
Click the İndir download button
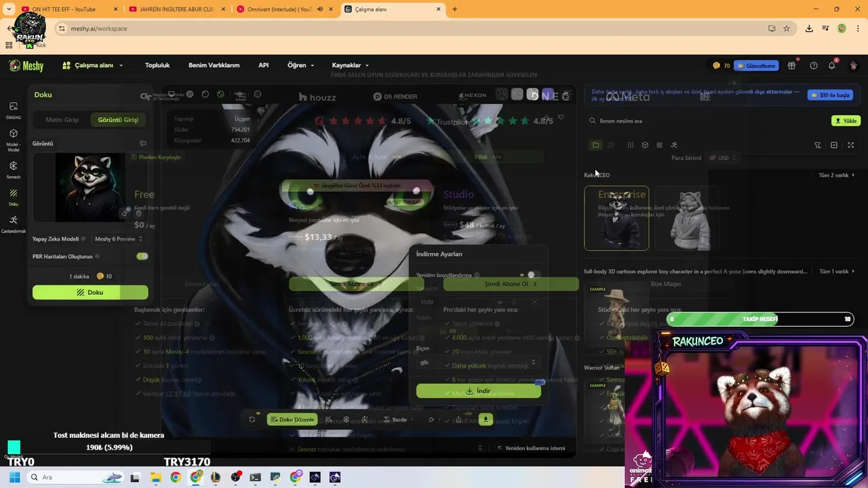coord(478,391)
